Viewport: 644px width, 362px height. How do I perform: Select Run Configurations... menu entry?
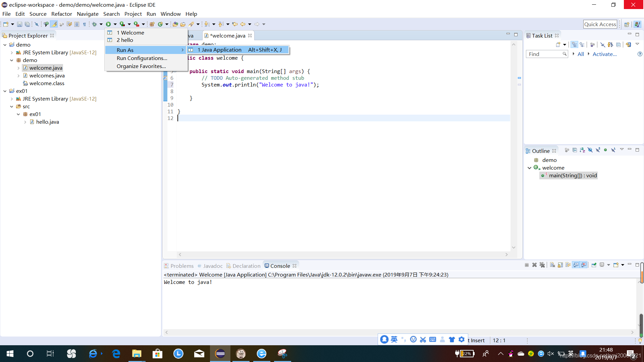tap(142, 58)
